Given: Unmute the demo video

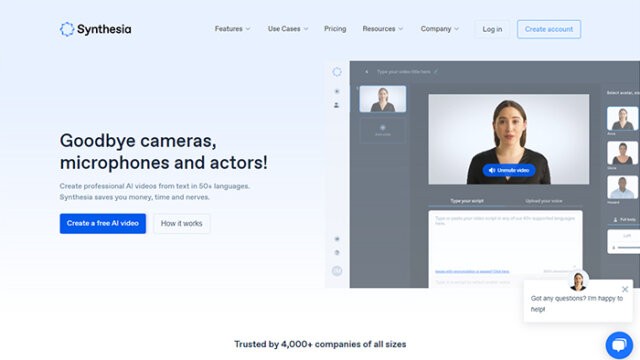Looking at the screenshot, I should point(509,170).
